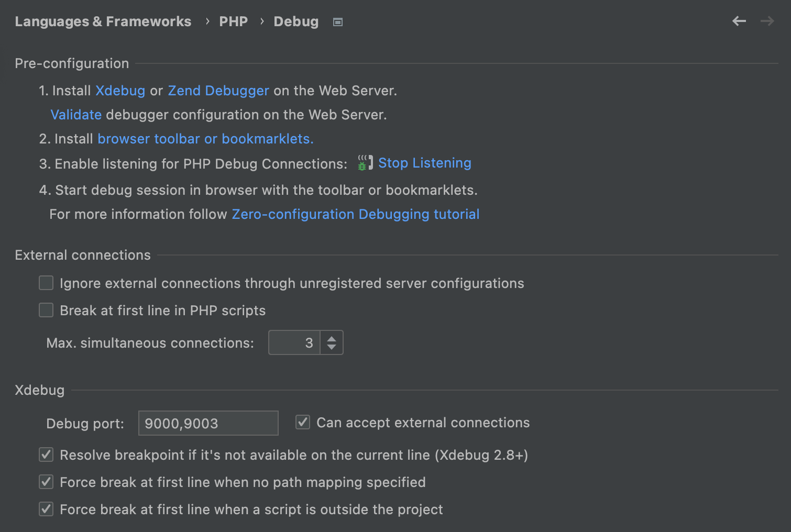Click Debug breadcrumb item
Image resolution: width=791 pixels, height=532 pixels.
[296, 21]
